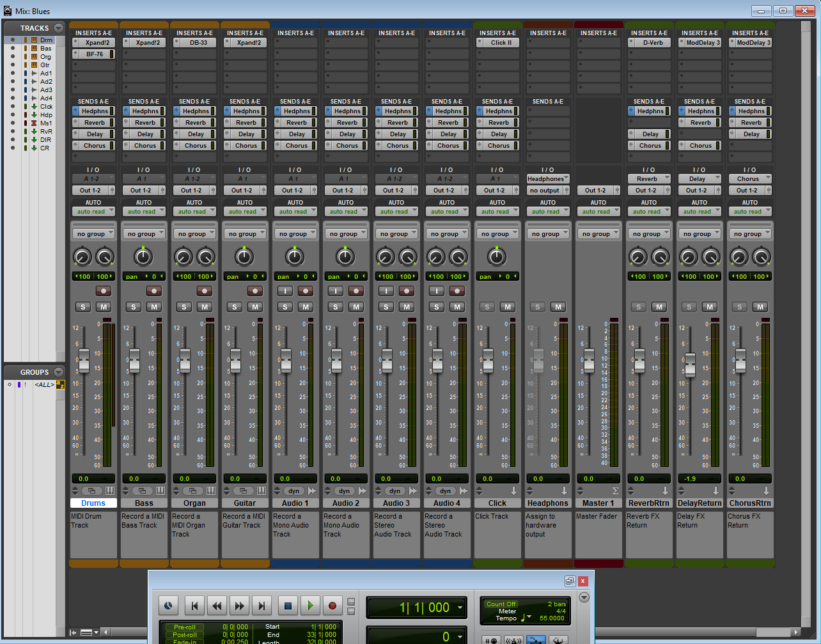Image resolution: width=821 pixels, height=644 pixels.
Task: Mute the Guitar track
Action: (x=255, y=307)
